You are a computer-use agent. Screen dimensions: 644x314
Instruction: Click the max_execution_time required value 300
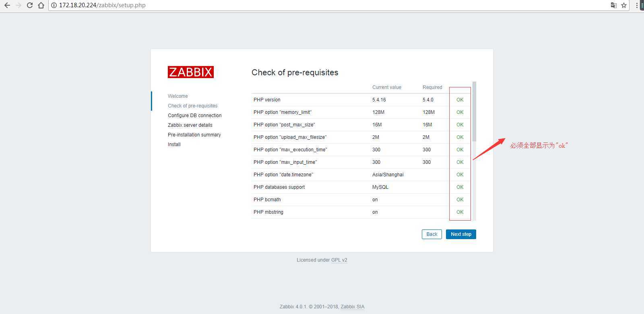pos(427,150)
